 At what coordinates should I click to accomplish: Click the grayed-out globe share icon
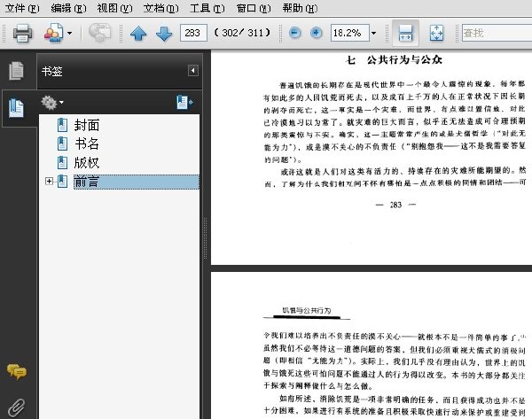(x=99, y=33)
